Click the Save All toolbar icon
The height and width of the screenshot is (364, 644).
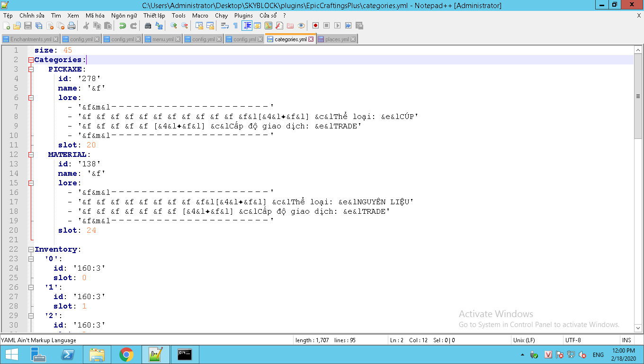coord(39,26)
